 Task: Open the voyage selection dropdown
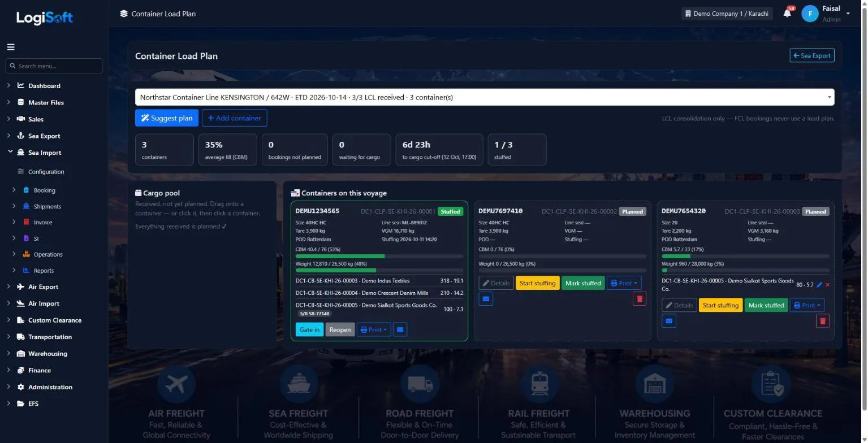(485, 97)
